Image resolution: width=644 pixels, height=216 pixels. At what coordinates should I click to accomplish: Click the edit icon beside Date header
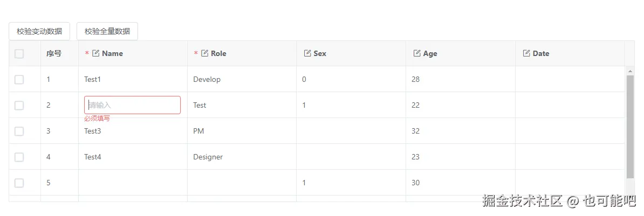click(x=527, y=53)
